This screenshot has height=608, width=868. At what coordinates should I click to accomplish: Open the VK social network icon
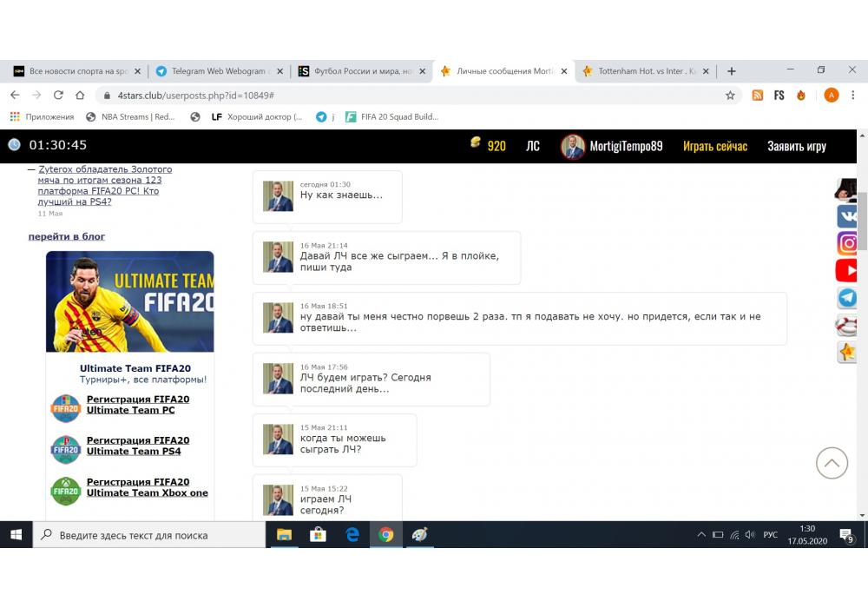847,216
